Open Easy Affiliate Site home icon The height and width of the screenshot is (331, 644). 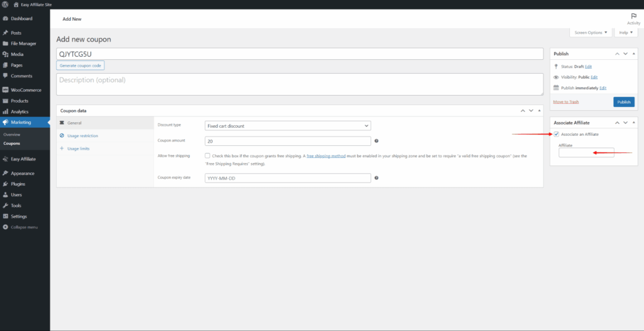[16, 4]
